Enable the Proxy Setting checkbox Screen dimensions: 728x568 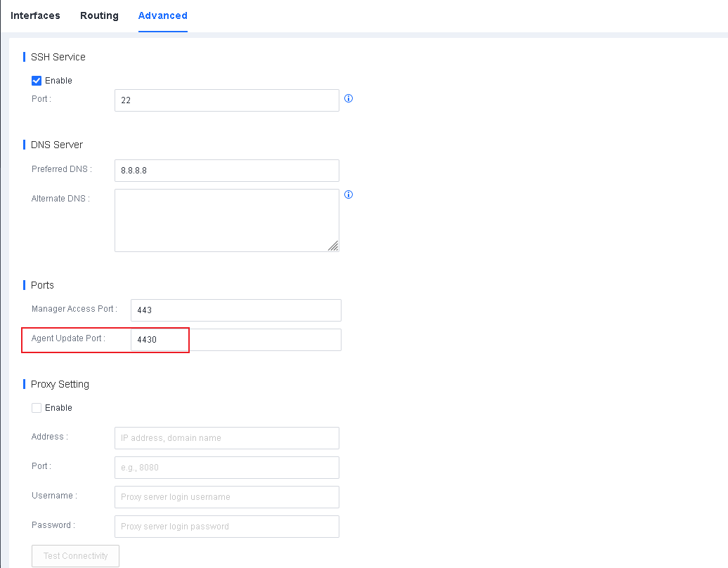tap(37, 408)
